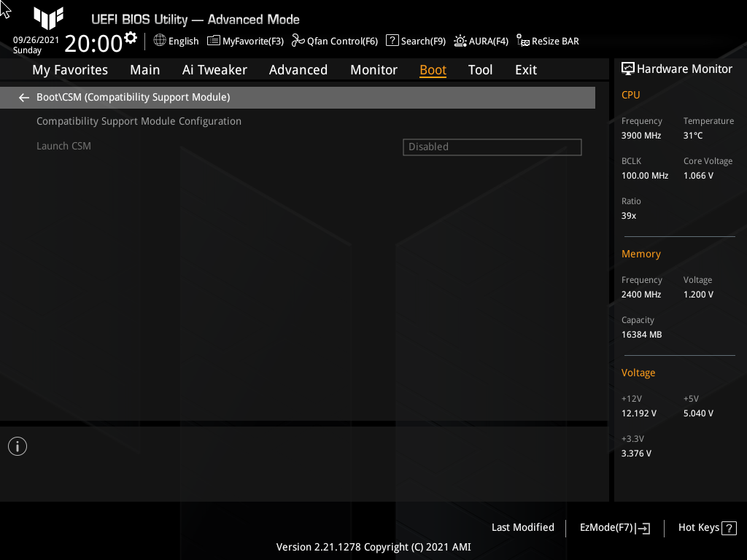
Task: Select the Memory frequency reading
Action: [641, 294]
